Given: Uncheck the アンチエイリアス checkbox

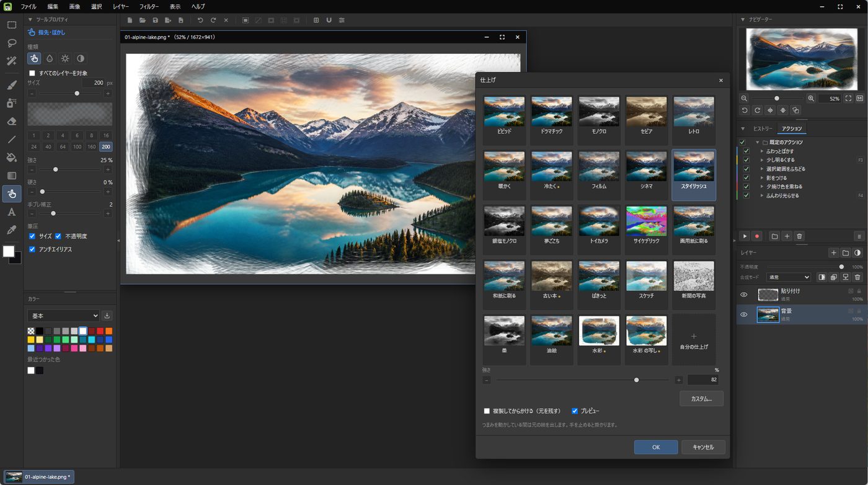Looking at the screenshot, I should (33, 249).
